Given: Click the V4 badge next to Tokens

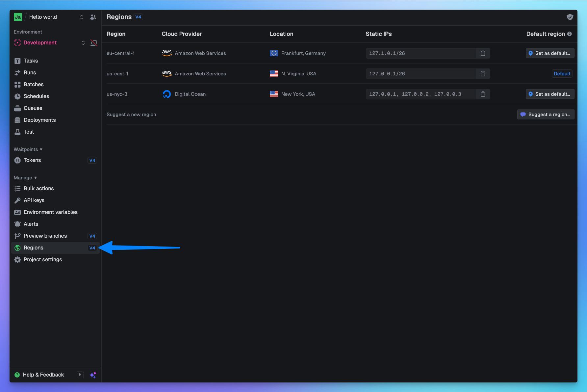Looking at the screenshot, I should (x=92, y=160).
